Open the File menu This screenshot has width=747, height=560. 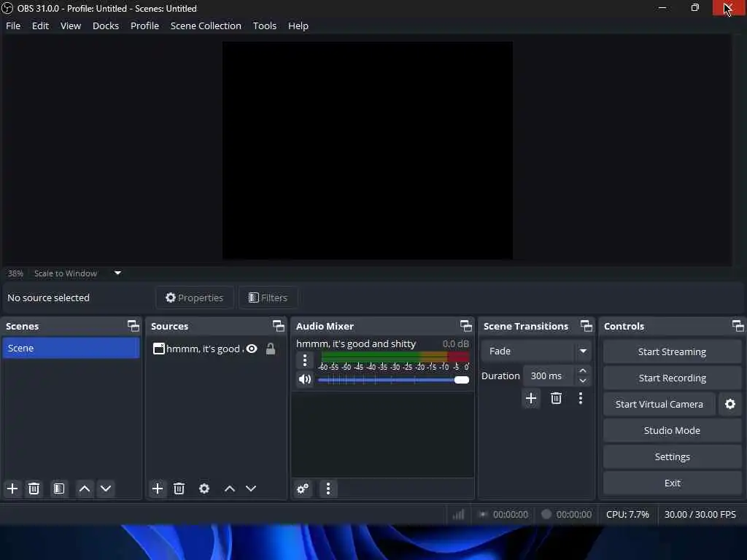tap(13, 26)
